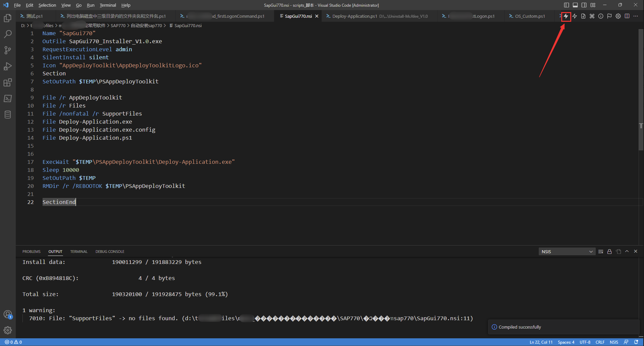
Task: Click the outlined lightning strict compile icon
Action: 575,16
